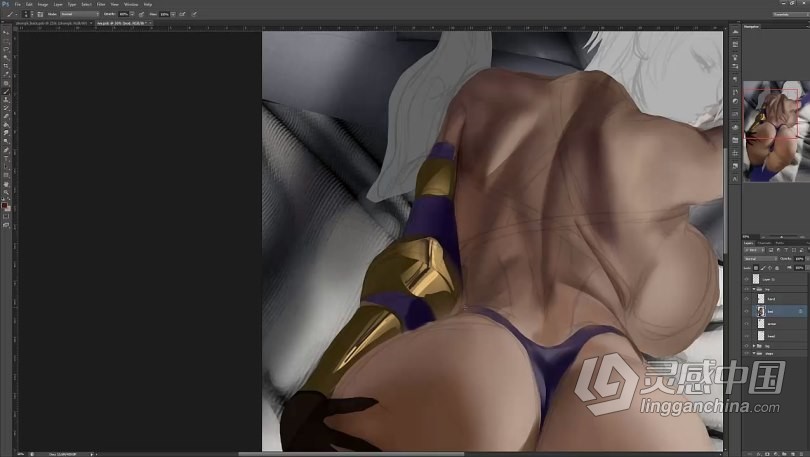Image resolution: width=810 pixels, height=457 pixels.
Task: Select the Hand tool
Action: pyautogui.click(x=6, y=184)
